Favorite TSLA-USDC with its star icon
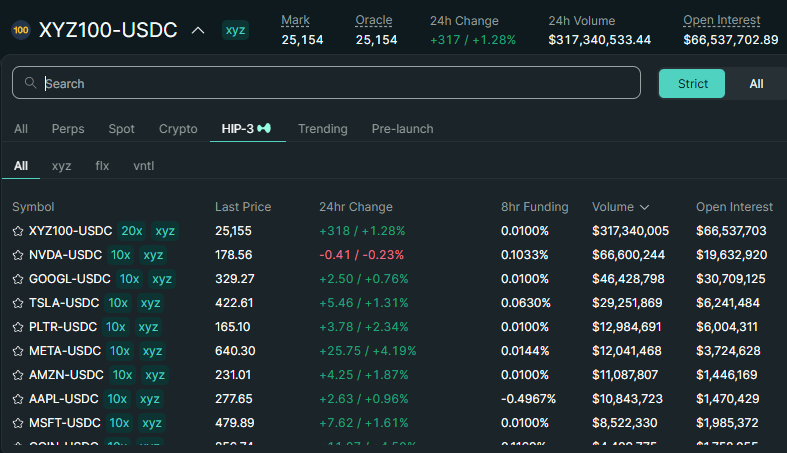787x453 pixels. pos(18,303)
